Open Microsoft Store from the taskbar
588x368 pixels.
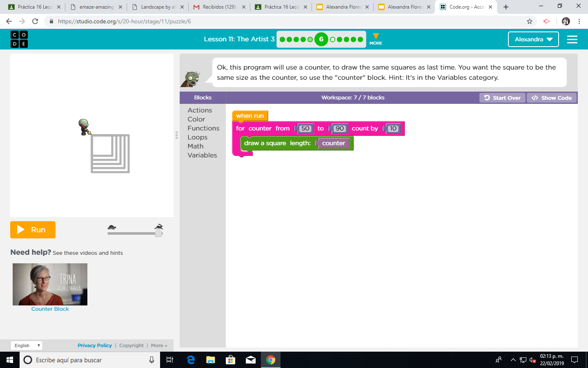[x=231, y=360]
